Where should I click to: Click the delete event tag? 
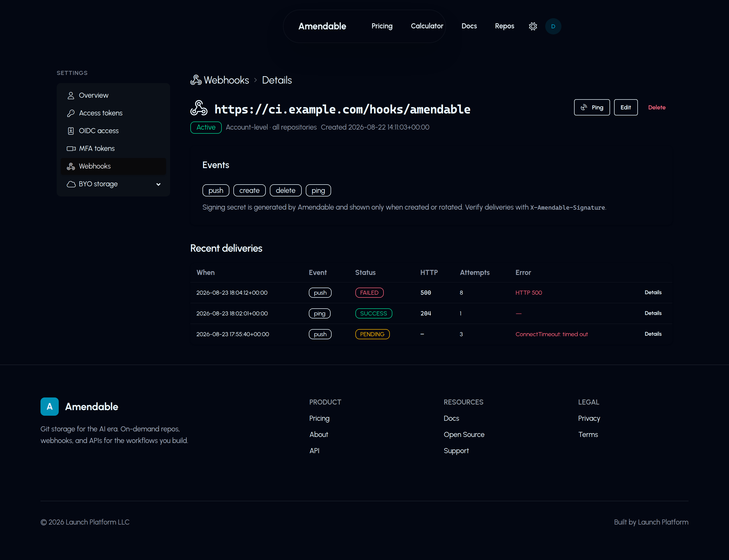(x=285, y=190)
